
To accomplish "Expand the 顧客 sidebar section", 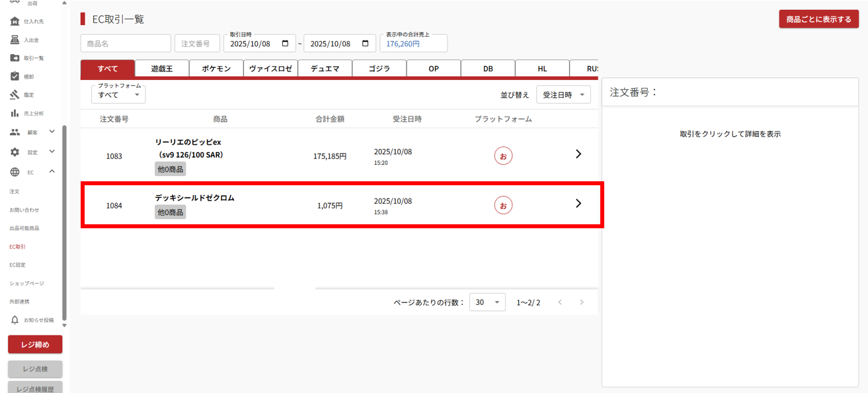I will point(52,132).
